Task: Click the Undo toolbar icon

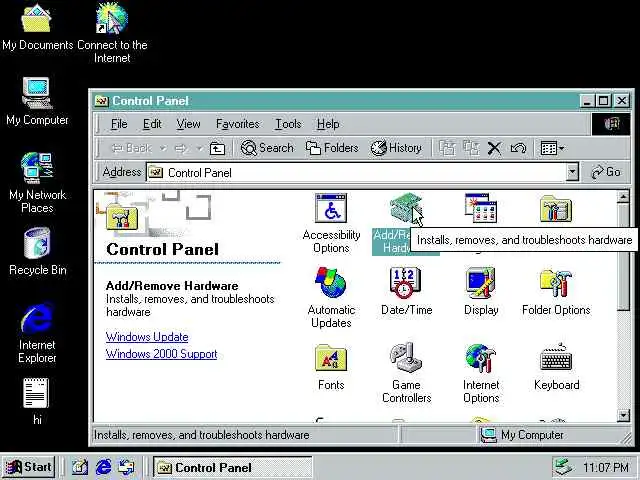Action: [518, 148]
